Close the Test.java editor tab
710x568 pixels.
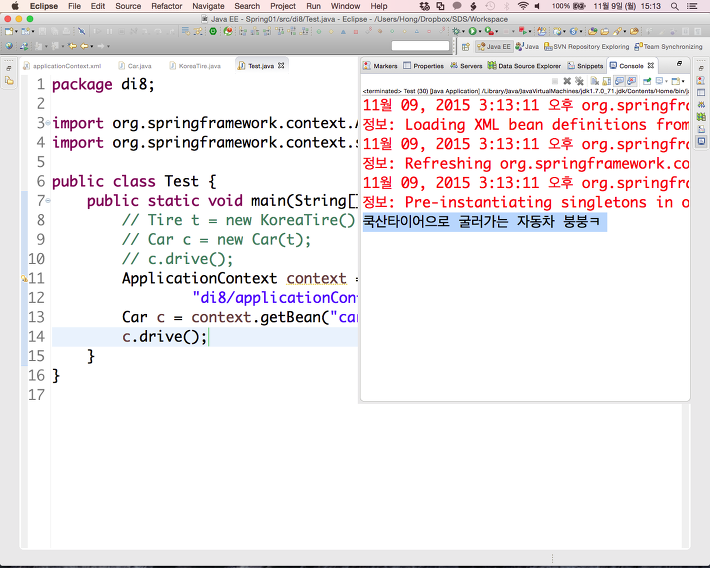[x=281, y=66]
